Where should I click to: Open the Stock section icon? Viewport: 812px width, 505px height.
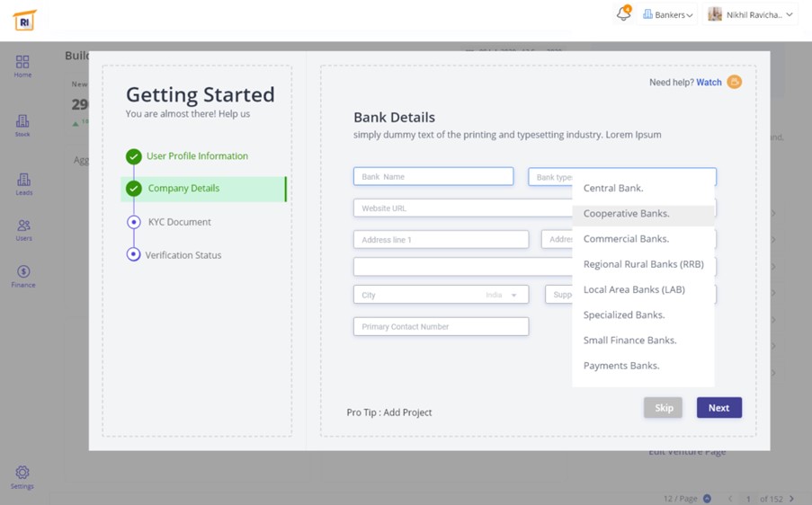(x=22, y=125)
